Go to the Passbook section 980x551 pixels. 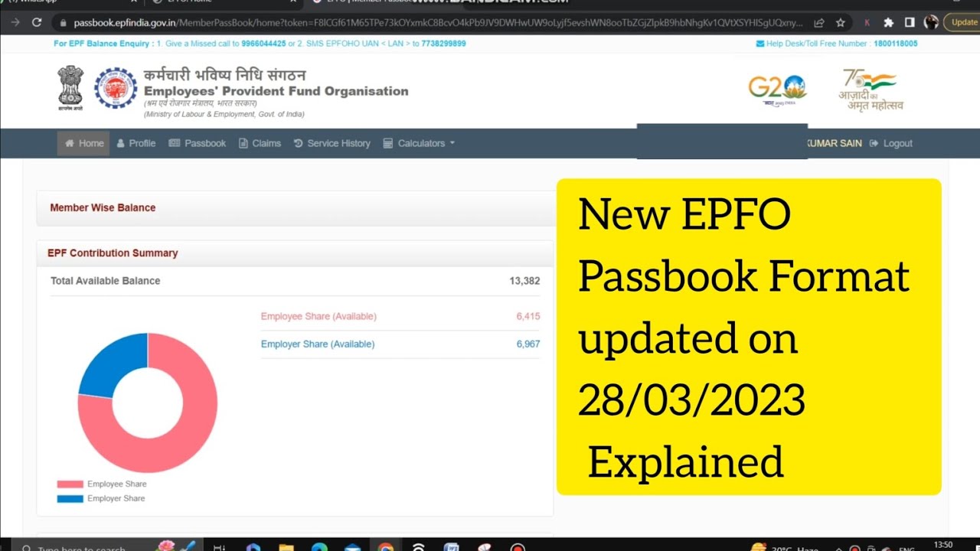pyautogui.click(x=198, y=143)
